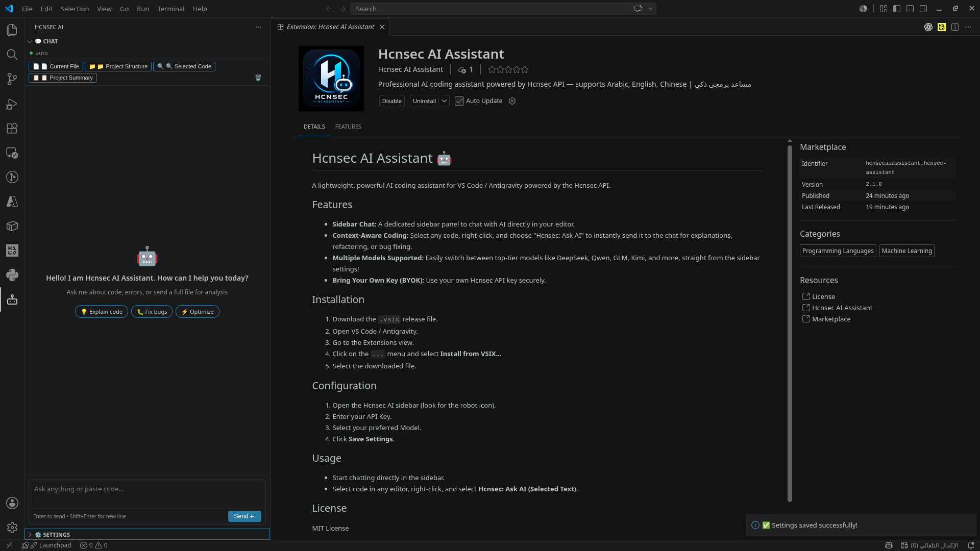
Task: Go back with the navigation arrow
Action: click(x=329, y=9)
